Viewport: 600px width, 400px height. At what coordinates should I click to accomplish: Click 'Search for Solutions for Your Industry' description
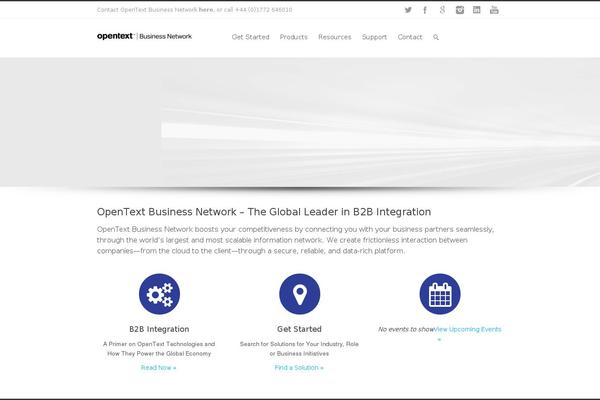pyautogui.click(x=299, y=349)
